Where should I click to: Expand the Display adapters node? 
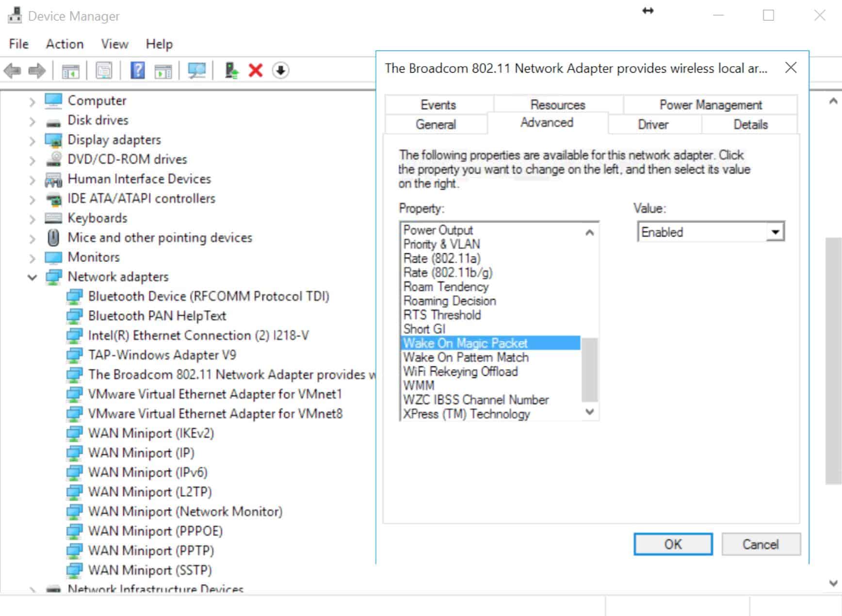pos(32,141)
